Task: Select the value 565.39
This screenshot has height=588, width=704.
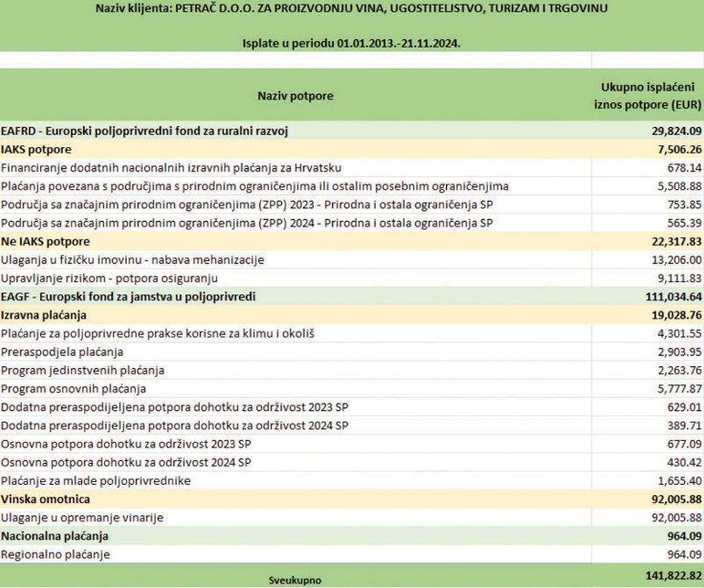Action: coord(684,223)
